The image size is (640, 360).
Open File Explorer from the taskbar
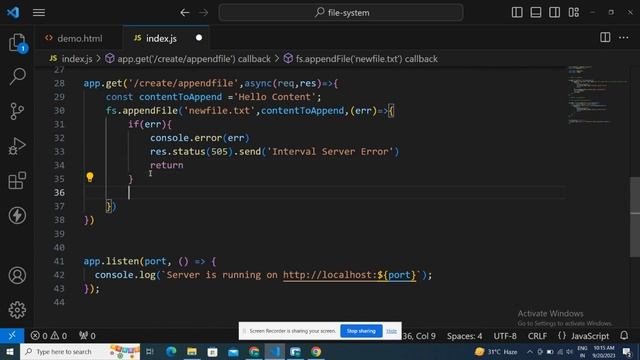[192, 351]
